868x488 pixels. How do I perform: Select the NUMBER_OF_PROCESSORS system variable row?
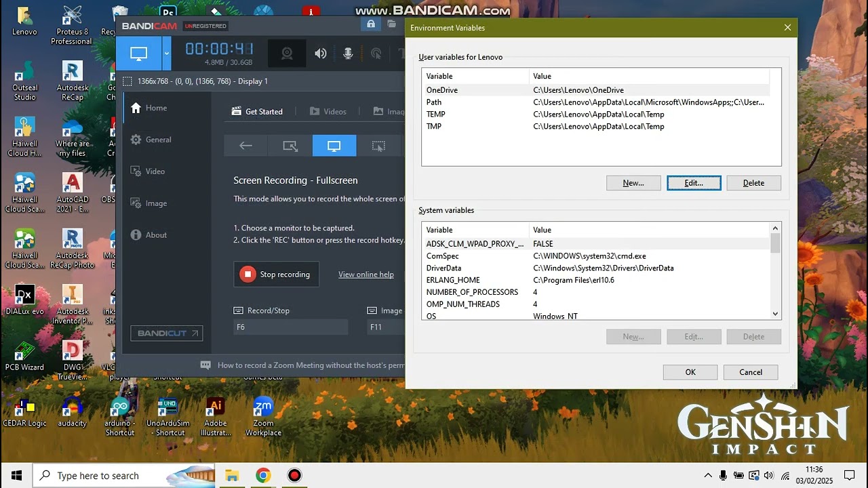pyautogui.click(x=595, y=293)
